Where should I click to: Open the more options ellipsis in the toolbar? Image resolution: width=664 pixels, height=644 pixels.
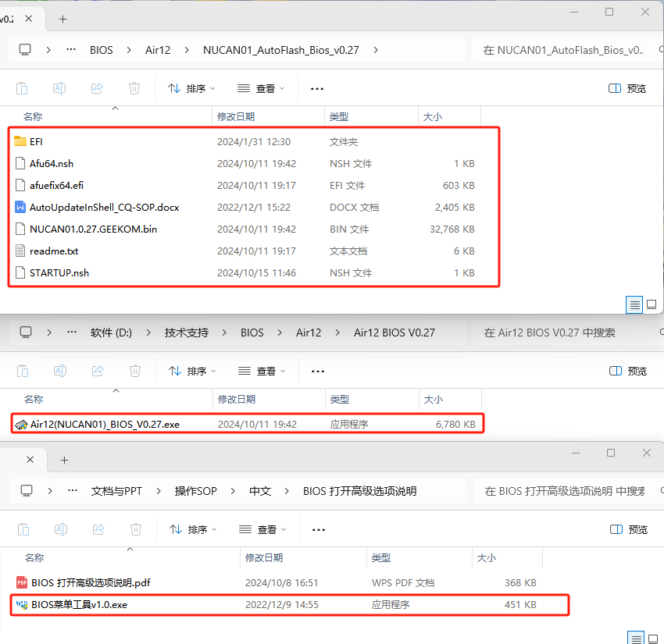tap(316, 87)
